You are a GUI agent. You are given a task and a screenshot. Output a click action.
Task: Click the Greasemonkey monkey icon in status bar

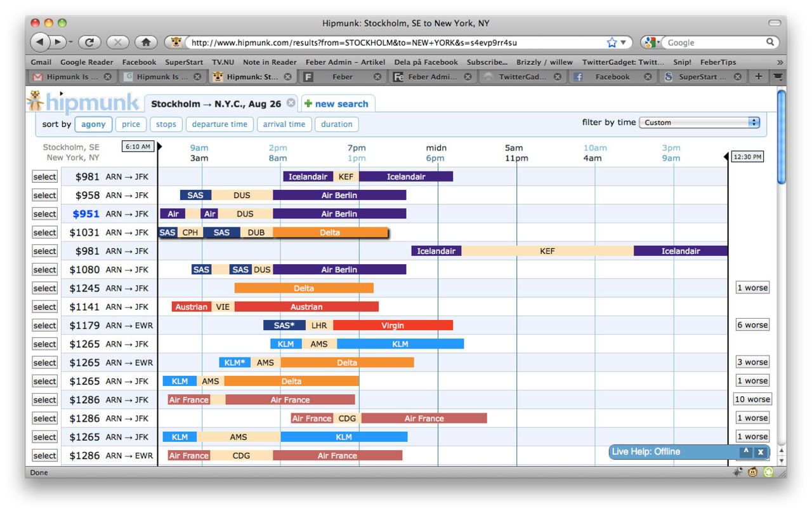coord(753,472)
